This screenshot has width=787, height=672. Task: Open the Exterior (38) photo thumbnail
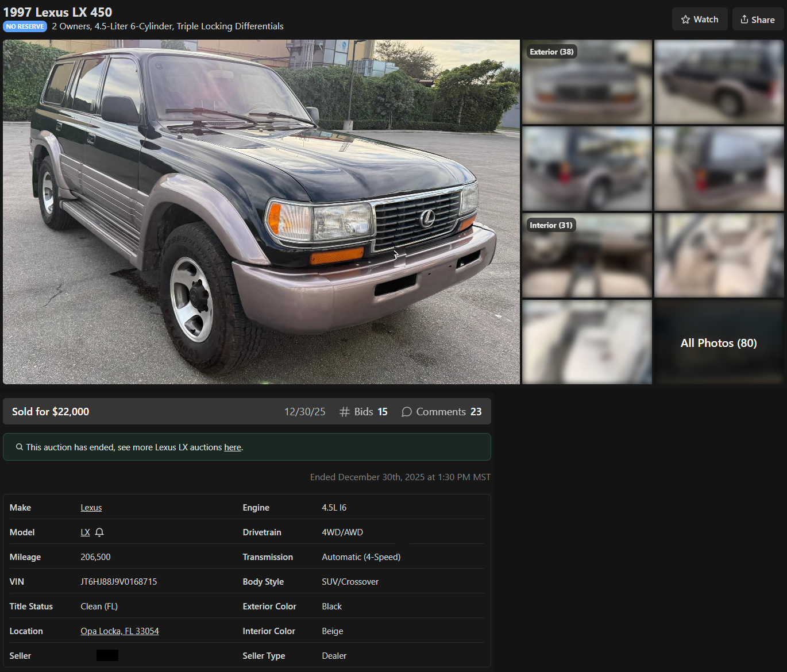[x=587, y=82]
